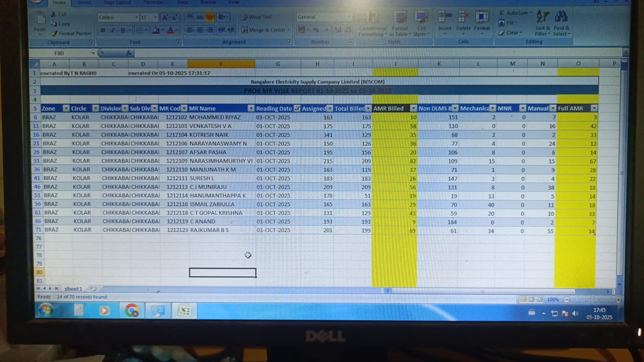
Task: Apply percent style number format
Action: pos(317,30)
